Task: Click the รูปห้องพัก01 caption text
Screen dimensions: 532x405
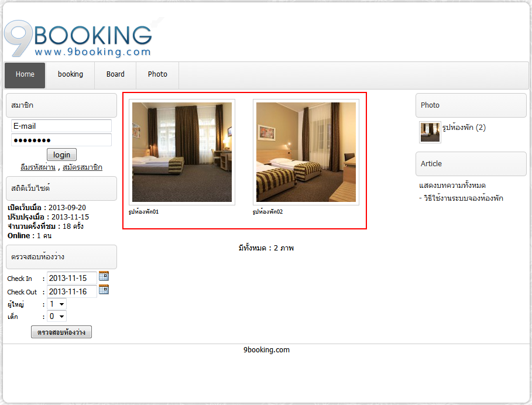Action: pos(143,212)
